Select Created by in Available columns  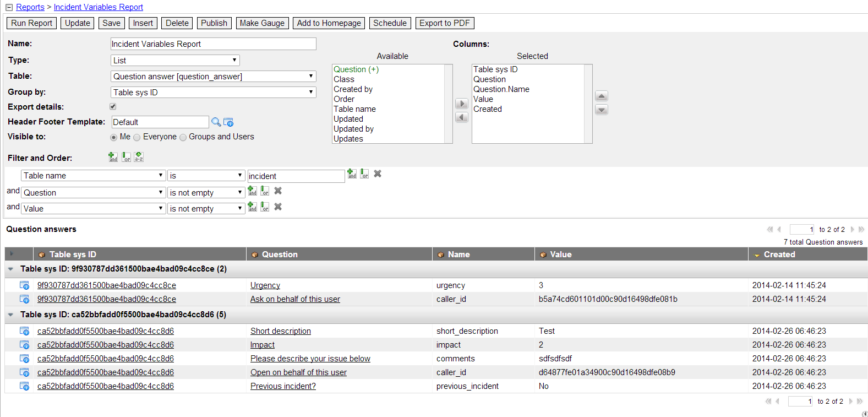[353, 89]
